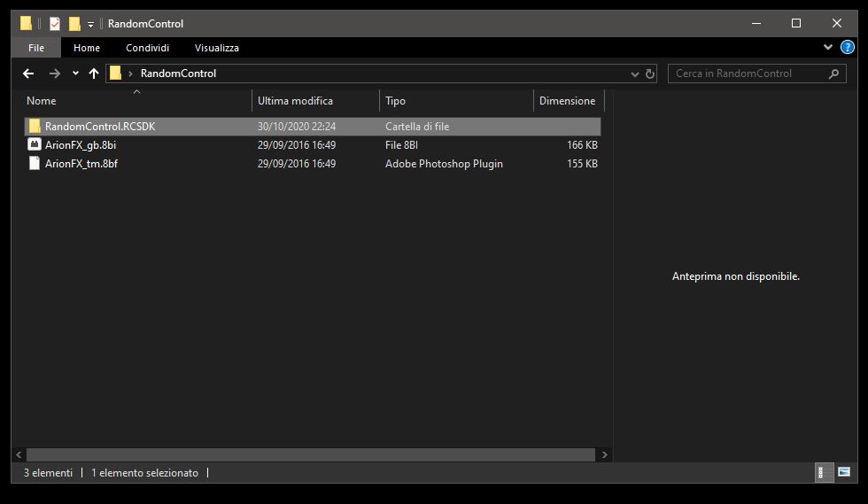868x504 pixels.
Task: Switch to details view layout
Action: (x=823, y=472)
